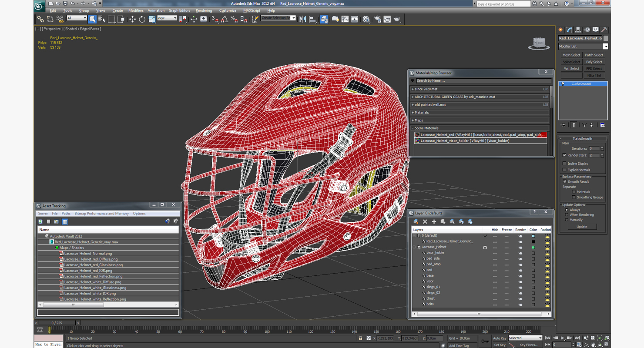Click the Mesh Select button
The height and width of the screenshot is (348, 644).
571,55
